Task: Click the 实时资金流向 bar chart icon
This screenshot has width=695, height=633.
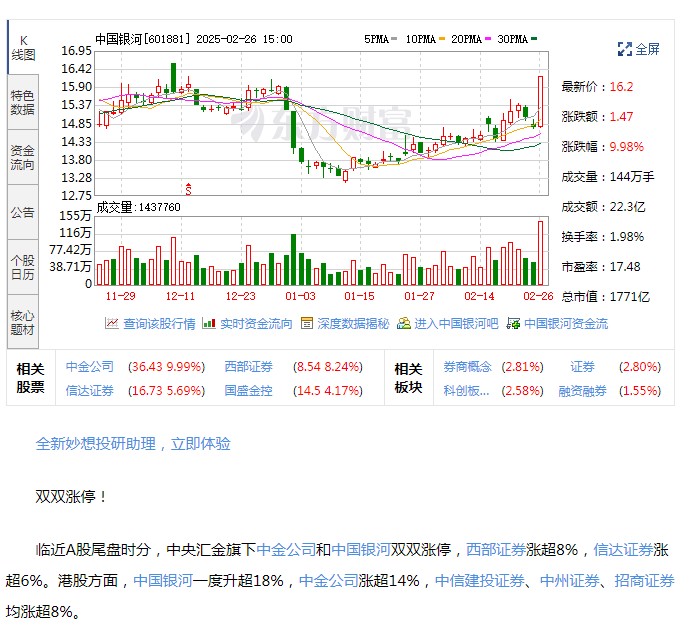Action: coord(209,323)
